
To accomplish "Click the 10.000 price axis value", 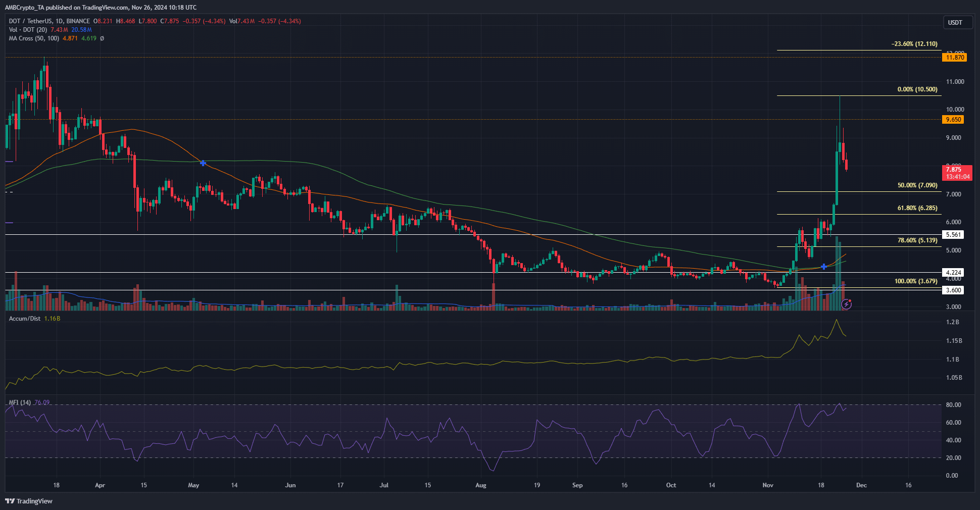I will coord(955,110).
